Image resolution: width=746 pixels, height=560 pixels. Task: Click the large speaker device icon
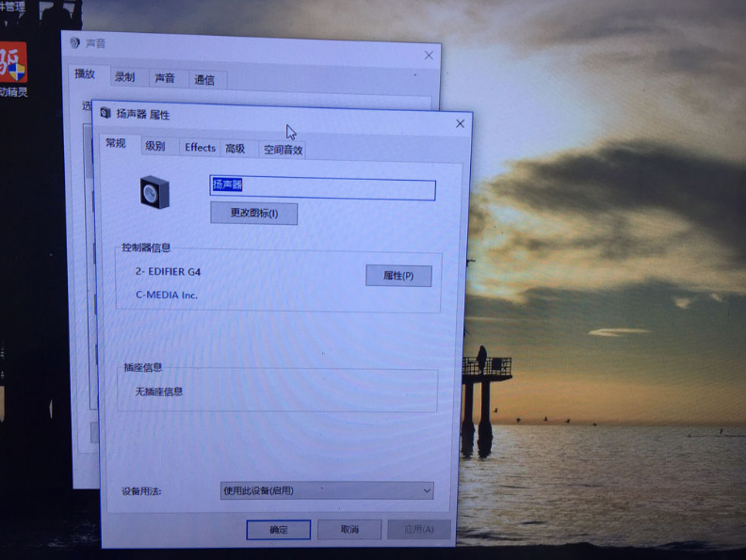coord(155,192)
